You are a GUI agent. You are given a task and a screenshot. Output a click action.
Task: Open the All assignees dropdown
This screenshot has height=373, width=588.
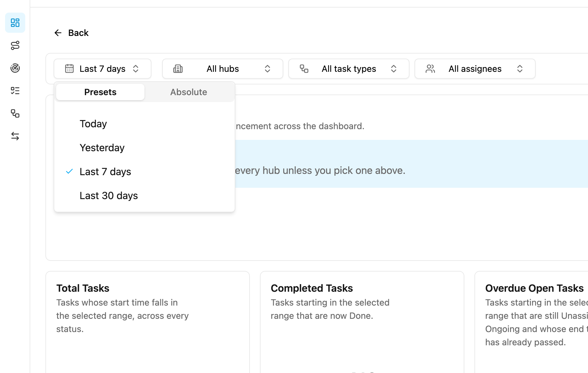pos(475,69)
